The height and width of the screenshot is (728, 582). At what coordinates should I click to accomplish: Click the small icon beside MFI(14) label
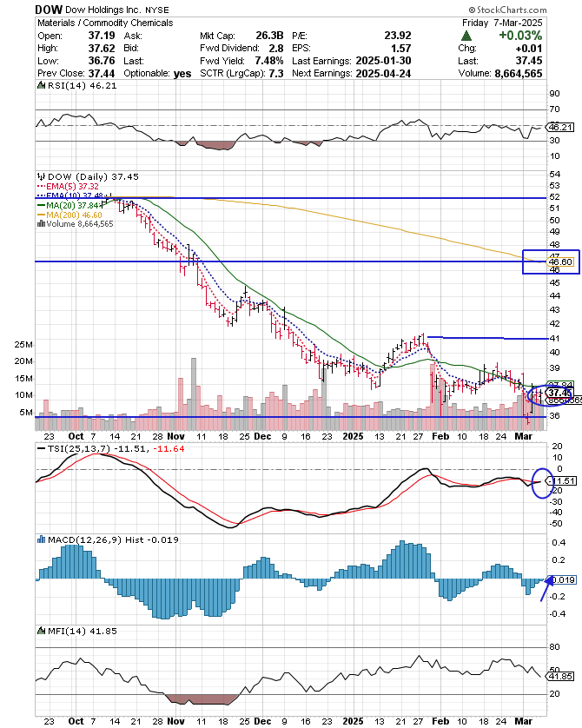pos(42,631)
